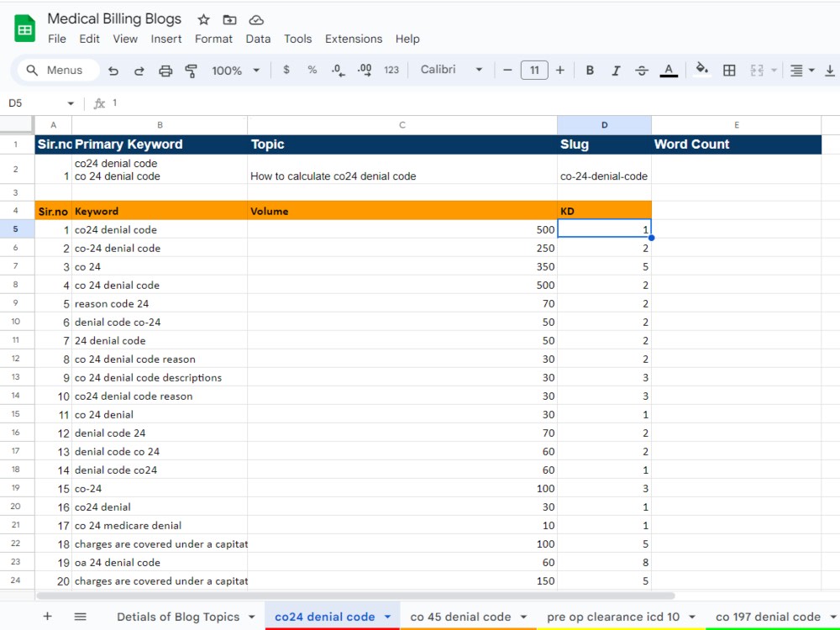Increase font size with plus
The height and width of the screenshot is (630, 840).
[x=559, y=71]
